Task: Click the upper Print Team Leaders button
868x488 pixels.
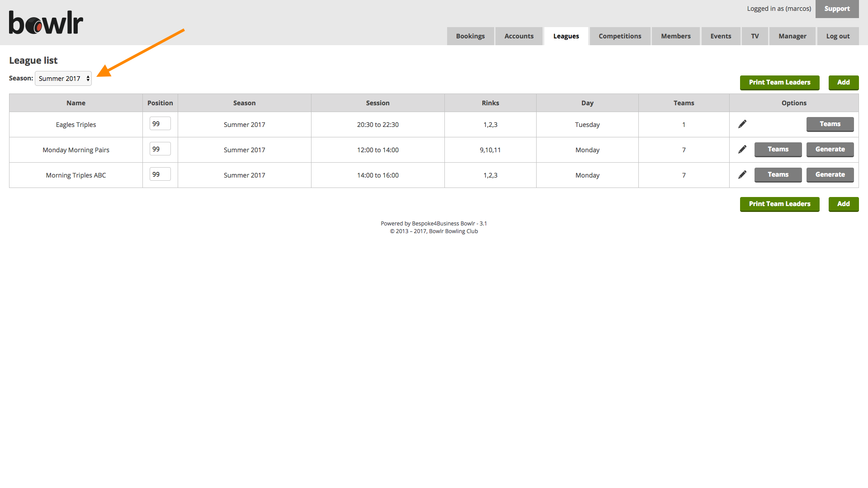Action: pos(779,83)
